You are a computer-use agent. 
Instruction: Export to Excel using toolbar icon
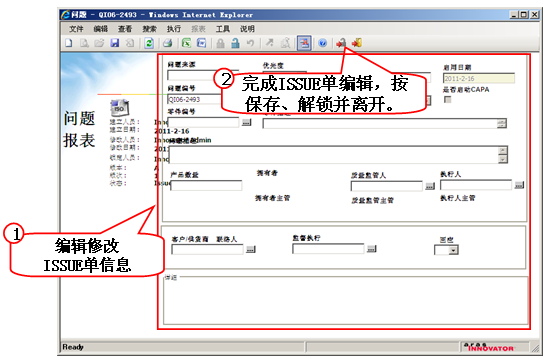[186, 43]
